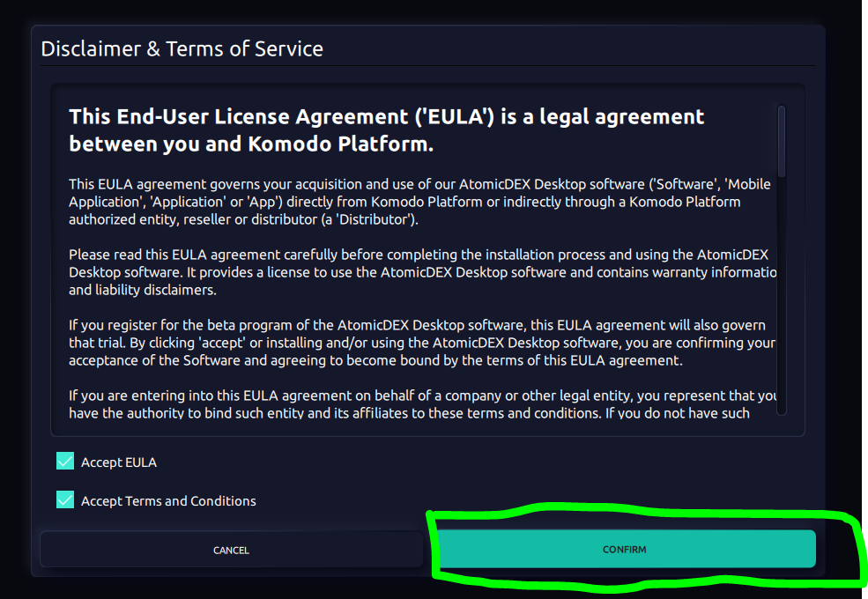Click the dark background outside the dialog
This screenshot has width=868, height=599.
tap(14, 299)
